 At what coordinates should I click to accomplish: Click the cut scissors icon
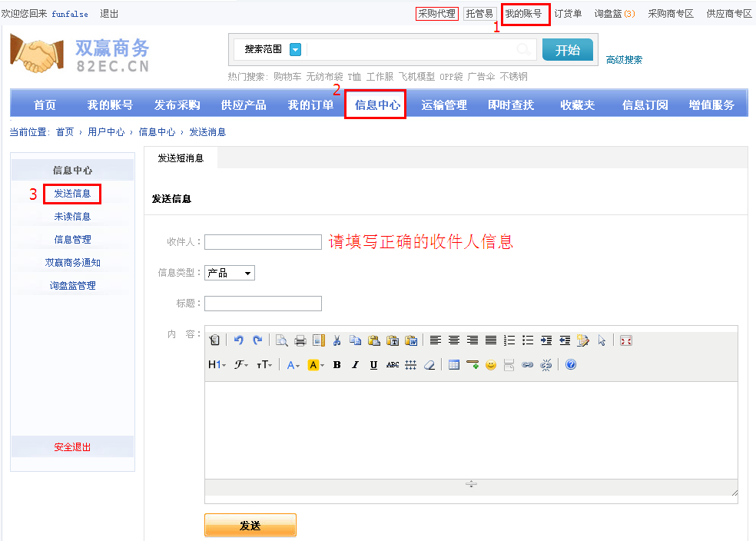tap(337, 340)
